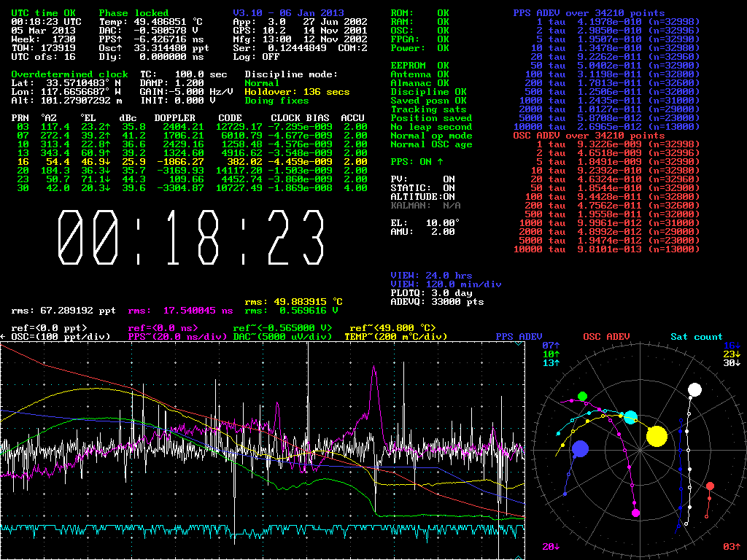
Task: Select the PRN 30 satellite table row
Action: pyautogui.click(x=192, y=188)
